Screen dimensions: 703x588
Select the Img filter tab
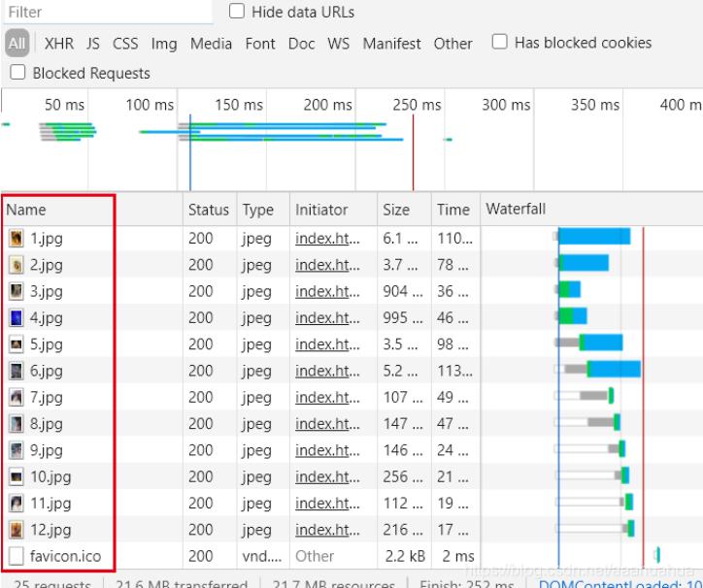(164, 44)
